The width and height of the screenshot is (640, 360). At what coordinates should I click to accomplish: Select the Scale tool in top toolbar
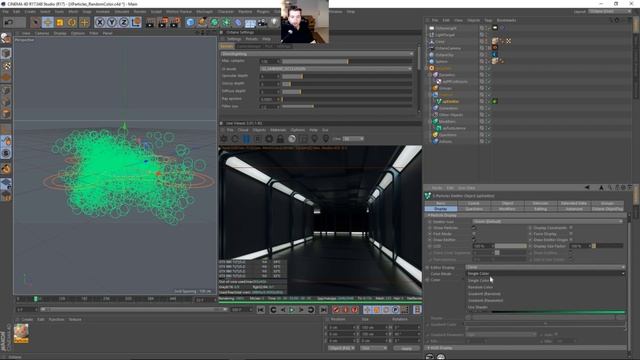click(x=60, y=22)
